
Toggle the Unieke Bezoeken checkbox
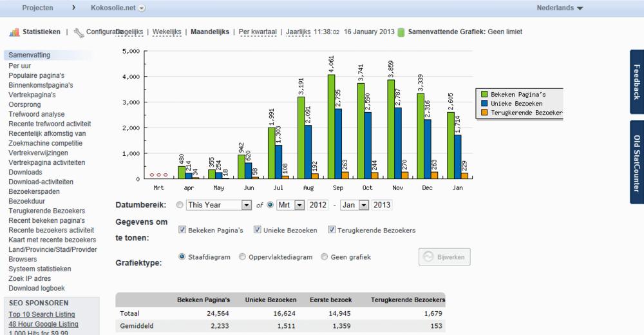point(257,230)
